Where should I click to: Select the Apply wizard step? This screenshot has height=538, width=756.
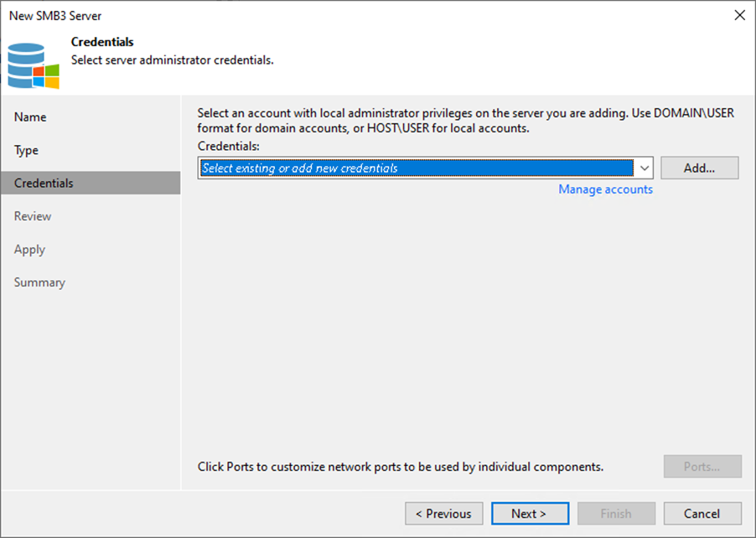[x=29, y=250]
